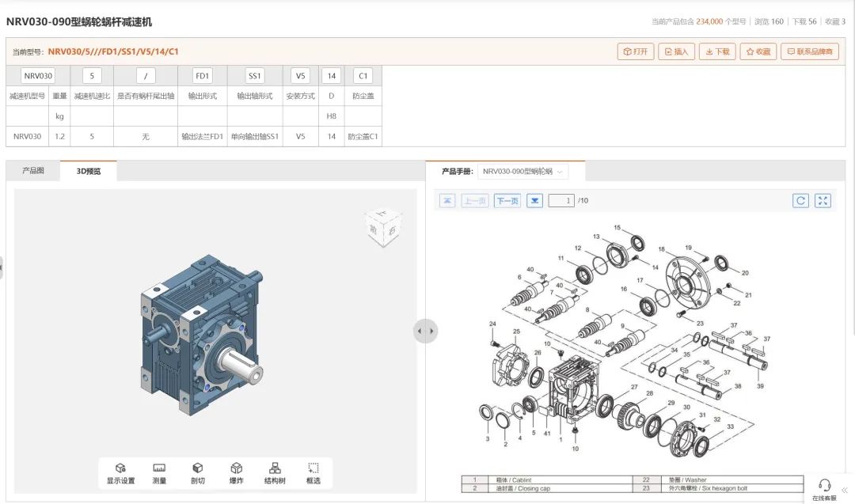This screenshot has width=855, height=504.
Task: Go to first page of manual
Action: click(447, 201)
